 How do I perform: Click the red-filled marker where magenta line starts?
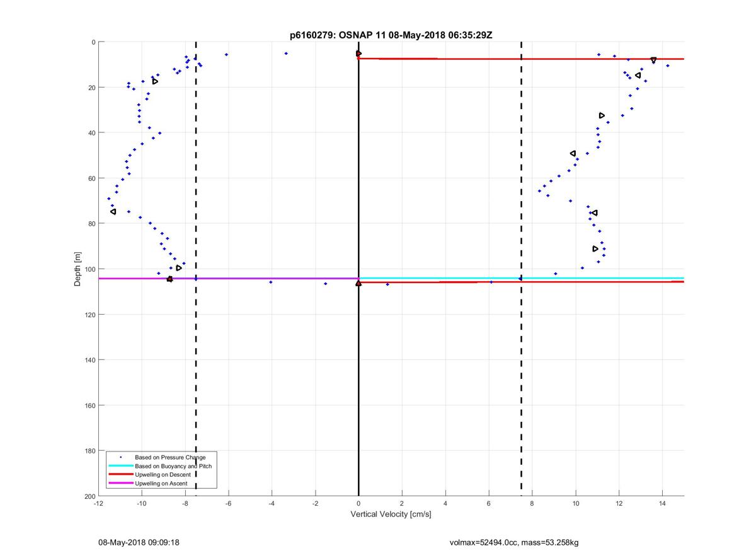click(169, 279)
